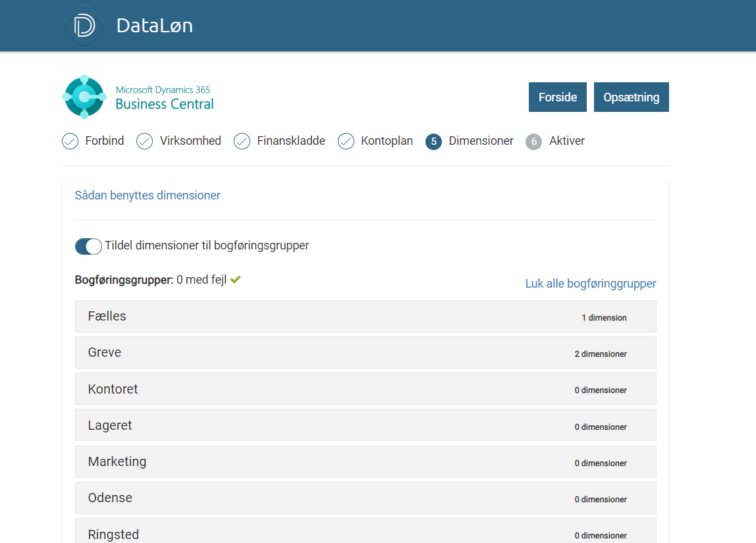This screenshot has height=543, width=756.
Task: Go to the Finanskladde step
Action: coord(291,141)
